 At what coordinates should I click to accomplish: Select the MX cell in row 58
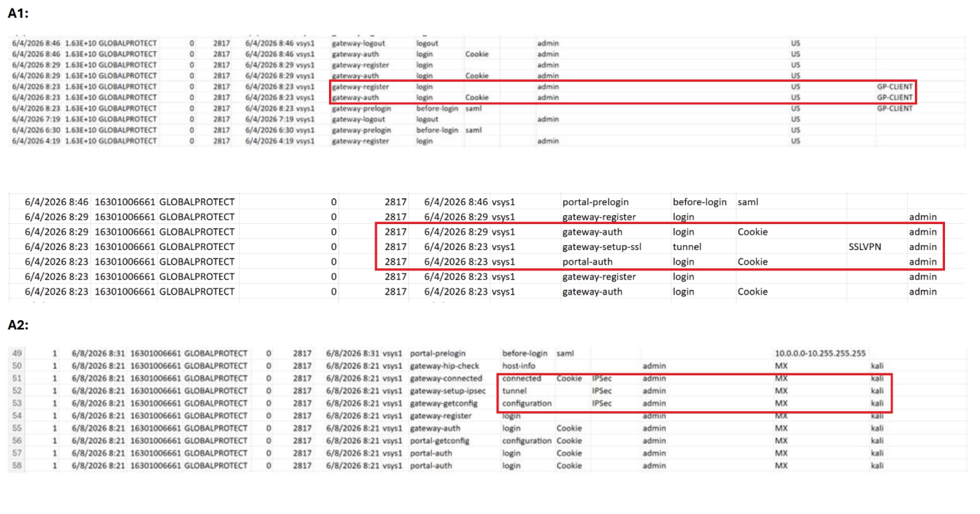[x=781, y=466]
